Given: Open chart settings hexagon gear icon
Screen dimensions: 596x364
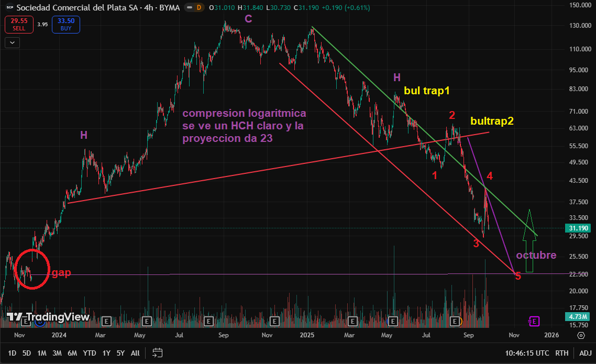Looking at the screenshot, I should [x=581, y=335].
